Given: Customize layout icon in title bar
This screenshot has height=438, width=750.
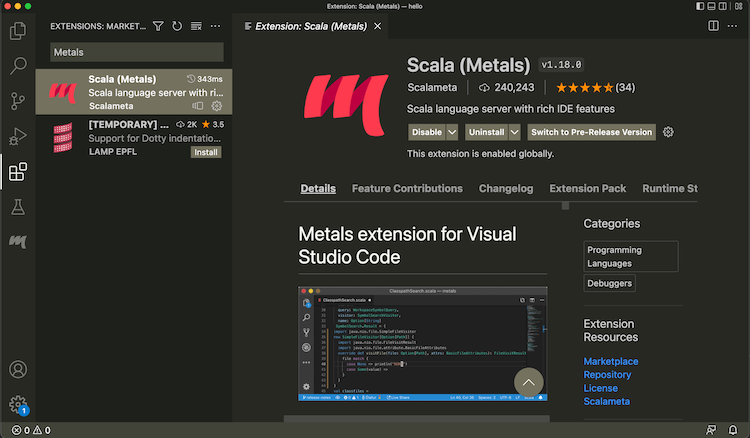Looking at the screenshot, I should 739,6.
